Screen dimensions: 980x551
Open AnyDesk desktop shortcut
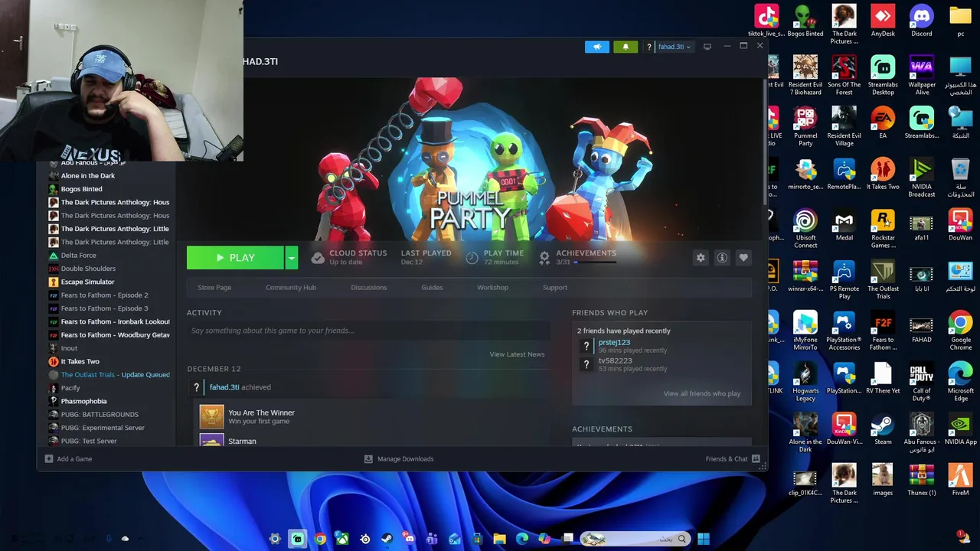[x=883, y=21]
